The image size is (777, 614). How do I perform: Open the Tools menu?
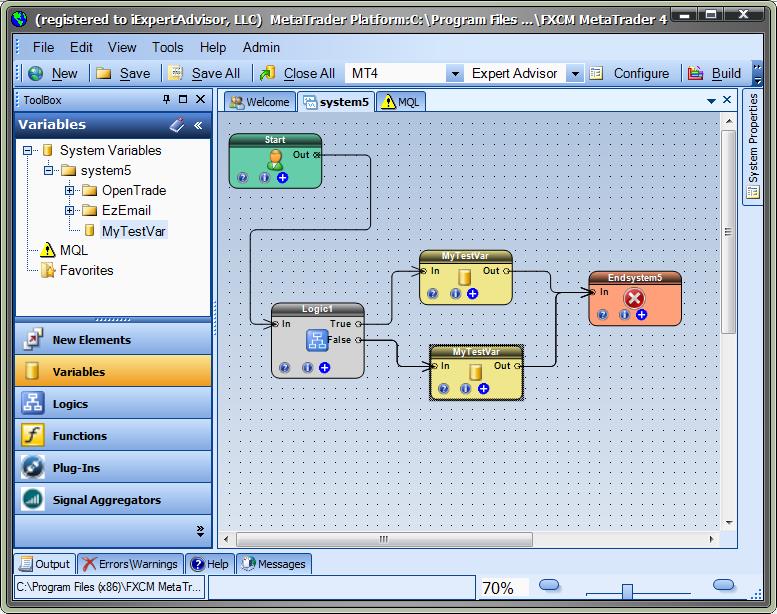tap(167, 47)
